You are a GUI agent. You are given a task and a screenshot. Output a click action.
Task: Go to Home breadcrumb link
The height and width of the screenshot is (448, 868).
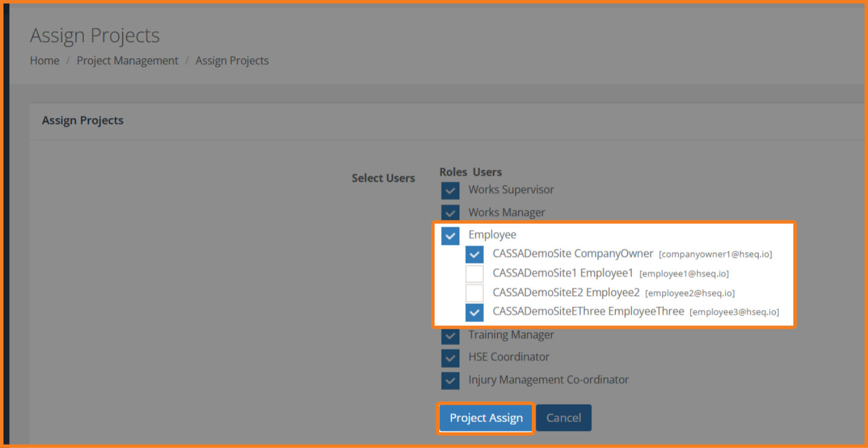coord(45,61)
